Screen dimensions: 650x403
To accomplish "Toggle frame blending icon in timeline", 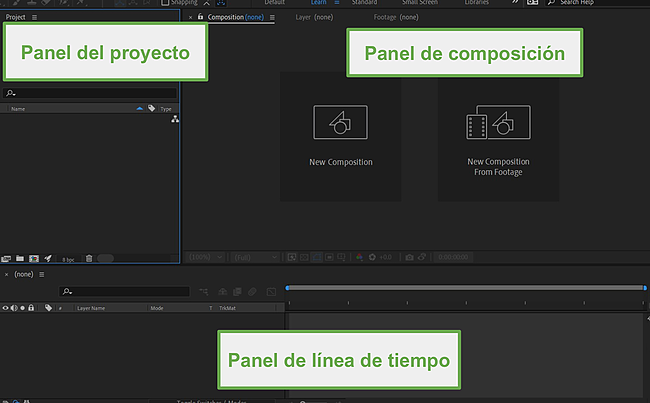I will 237,292.
